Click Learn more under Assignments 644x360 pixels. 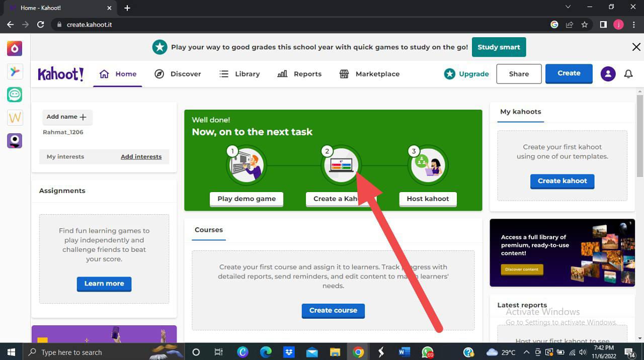pos(104,284)
